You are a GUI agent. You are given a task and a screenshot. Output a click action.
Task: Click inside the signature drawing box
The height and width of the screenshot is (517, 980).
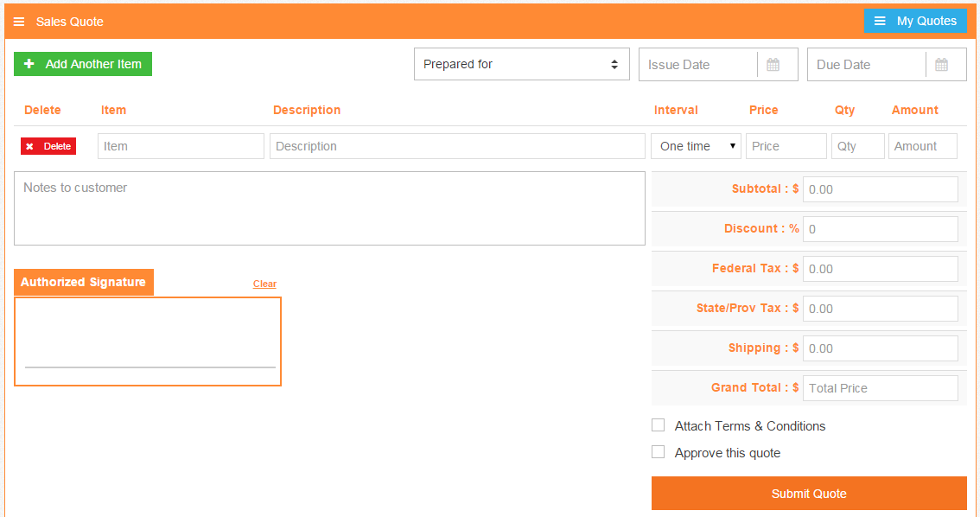(147, 341)
